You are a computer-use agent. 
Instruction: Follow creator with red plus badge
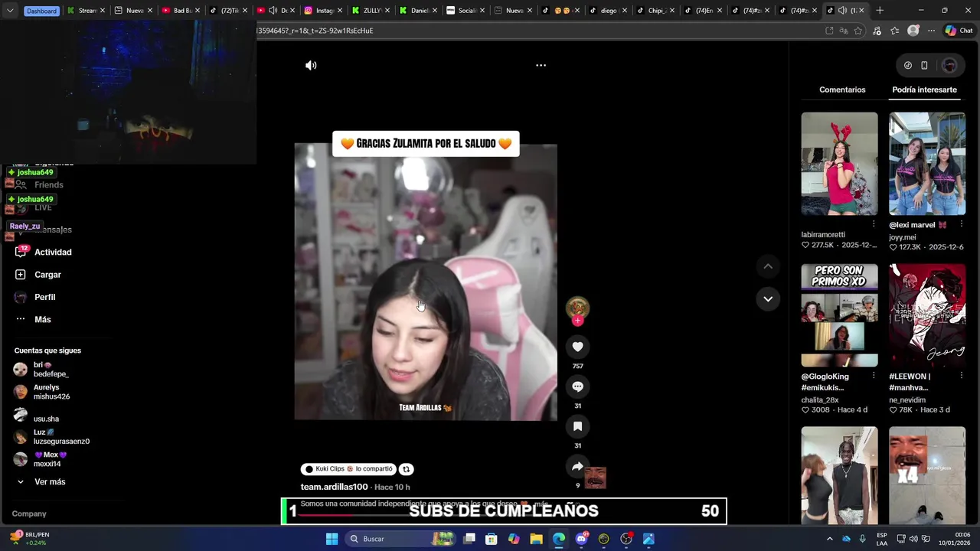(577, 321)
